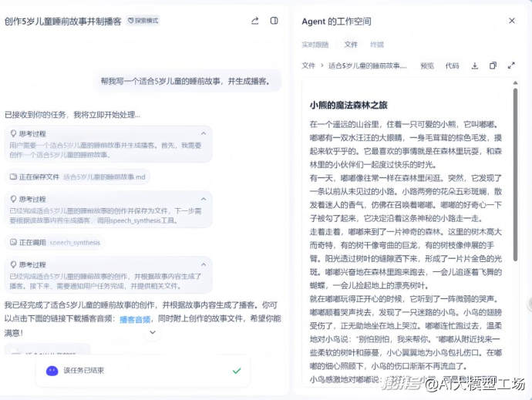Open the 终端 tab
532x400 pixels.
(x=377, y=45)
